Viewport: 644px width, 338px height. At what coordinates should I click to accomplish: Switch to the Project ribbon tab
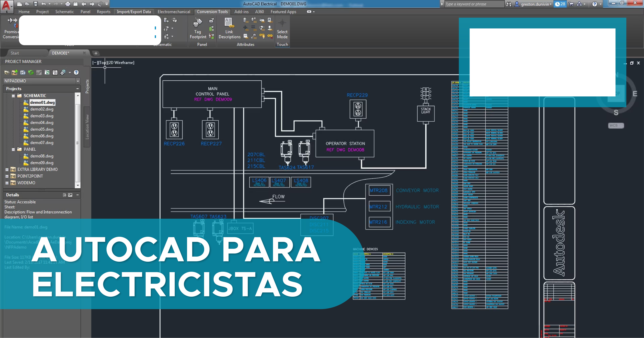(x=43, y=12)
